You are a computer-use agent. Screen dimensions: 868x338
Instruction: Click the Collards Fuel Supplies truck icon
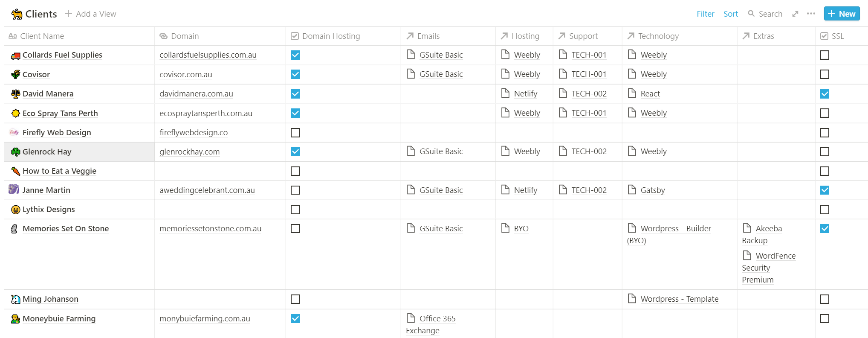16,55
